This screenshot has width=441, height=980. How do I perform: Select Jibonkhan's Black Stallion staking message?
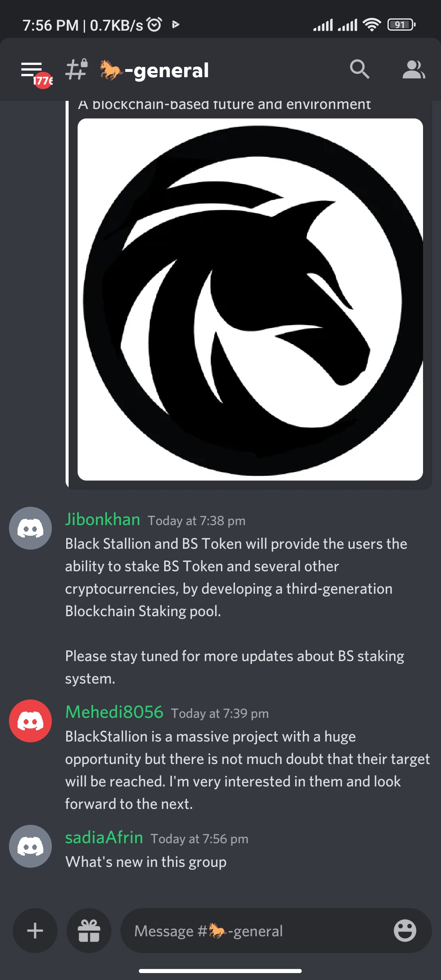click(x=236, y=611)
